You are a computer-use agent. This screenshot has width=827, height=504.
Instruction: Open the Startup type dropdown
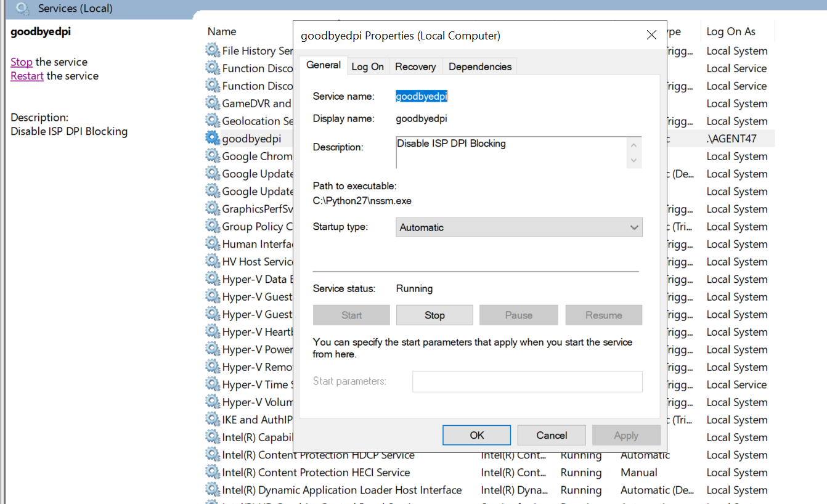[519, 227]
